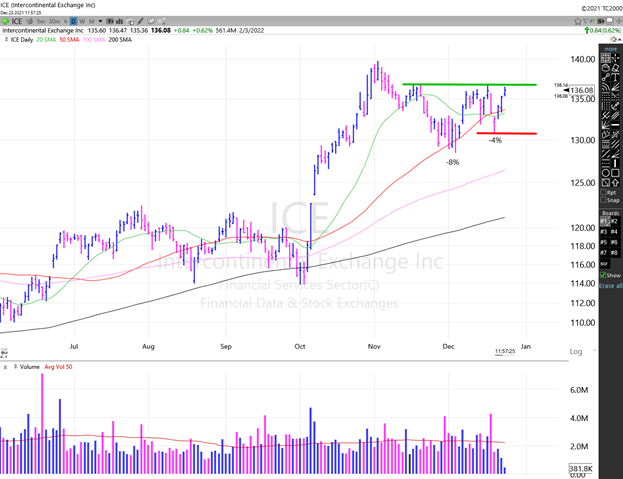Select the 'scr' board button
Screen dimensions: 623x479
pos(605,263)
